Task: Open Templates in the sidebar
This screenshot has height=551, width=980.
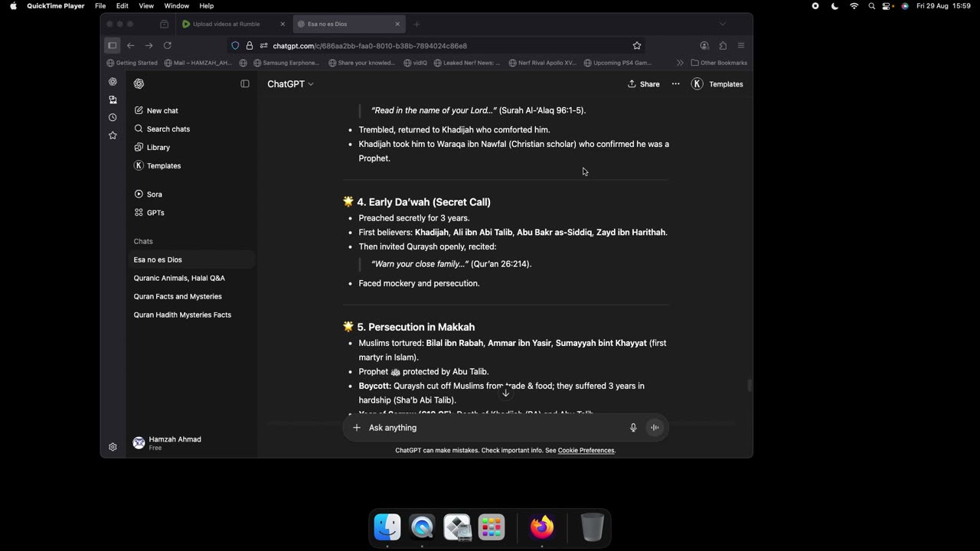Action: click(x=191, y=166)
